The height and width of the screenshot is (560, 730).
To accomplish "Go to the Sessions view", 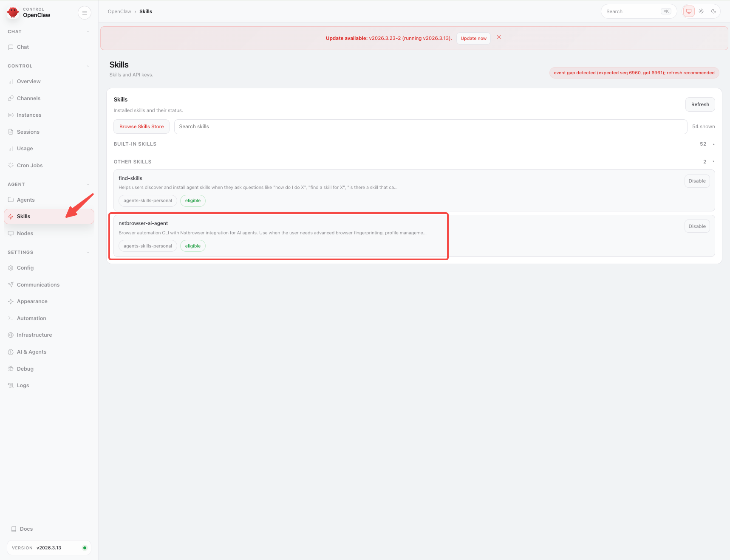I will (28, 132).
